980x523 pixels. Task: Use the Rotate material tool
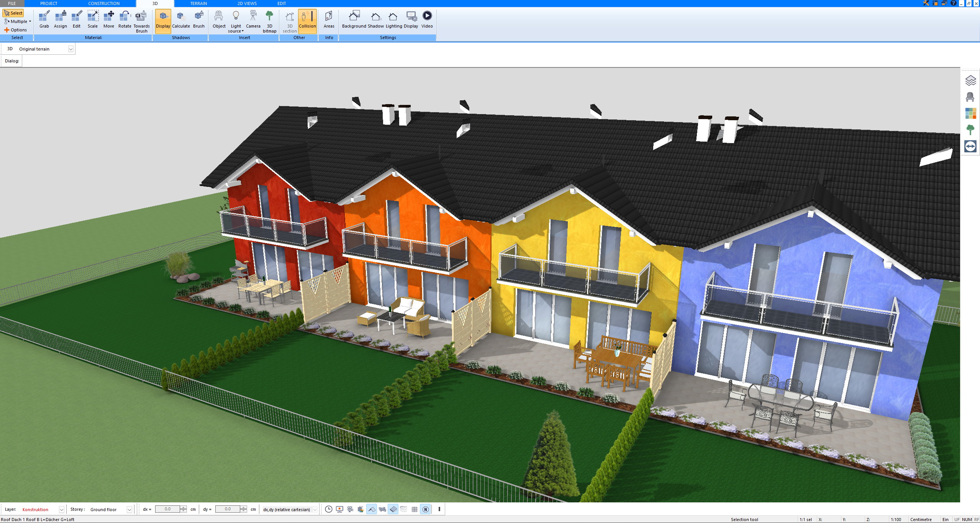click(125, 20)
